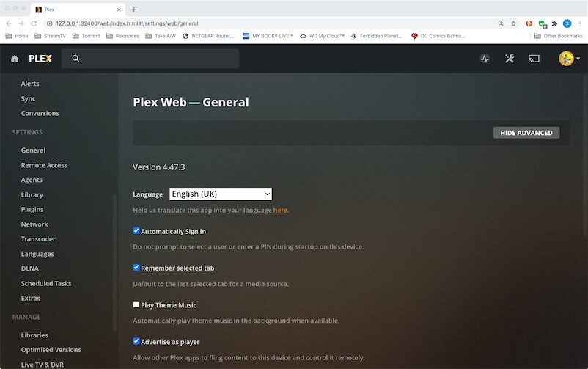Open Transcoder settings
Screen dimensions: 588x369
[x=38, y=239]
